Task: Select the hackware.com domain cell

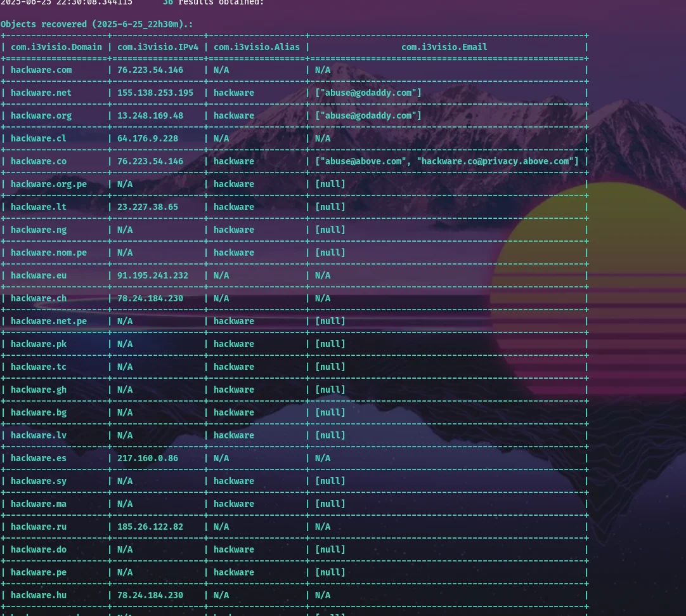Action: [x=41, y=70]
